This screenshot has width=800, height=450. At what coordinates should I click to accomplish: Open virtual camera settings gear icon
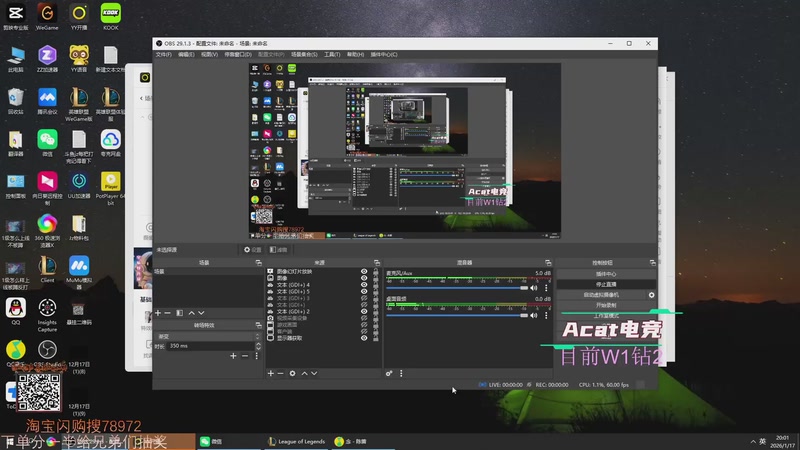click(x=652, y=295)
